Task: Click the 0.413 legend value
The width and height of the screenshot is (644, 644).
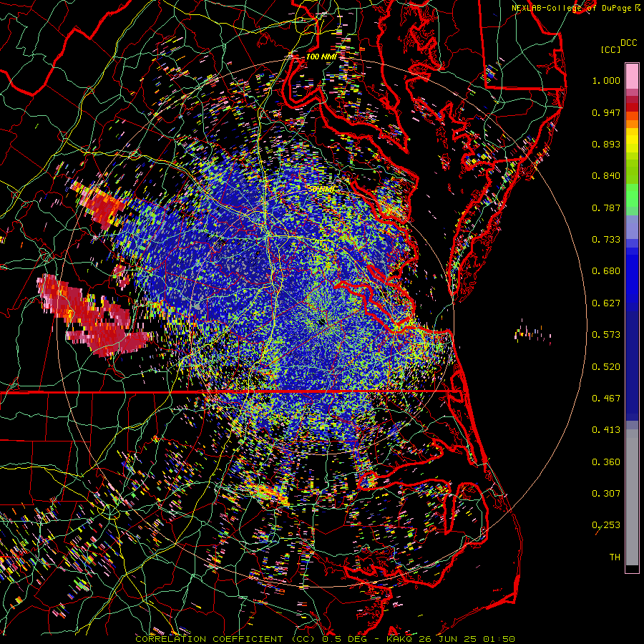Action: pos(606,430)
